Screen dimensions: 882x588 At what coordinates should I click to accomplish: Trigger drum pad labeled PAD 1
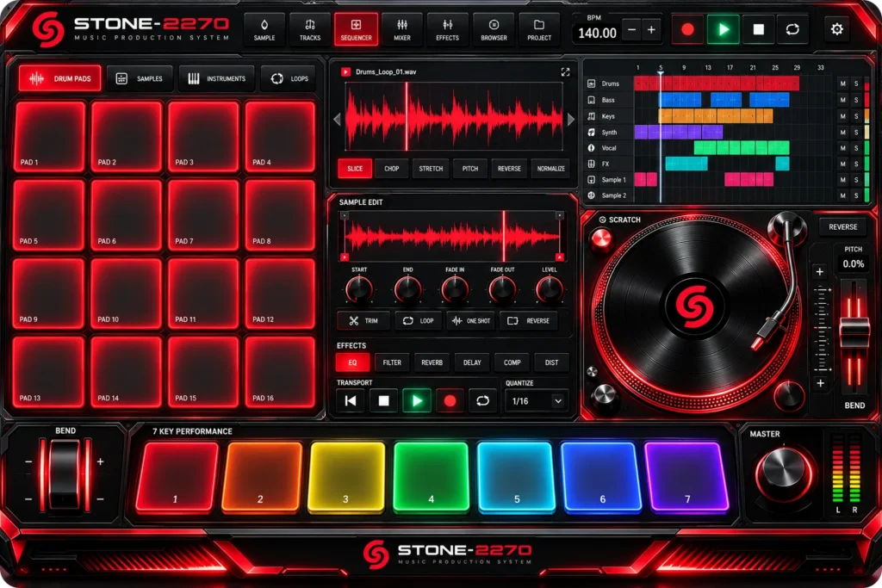tap(50, 136)
